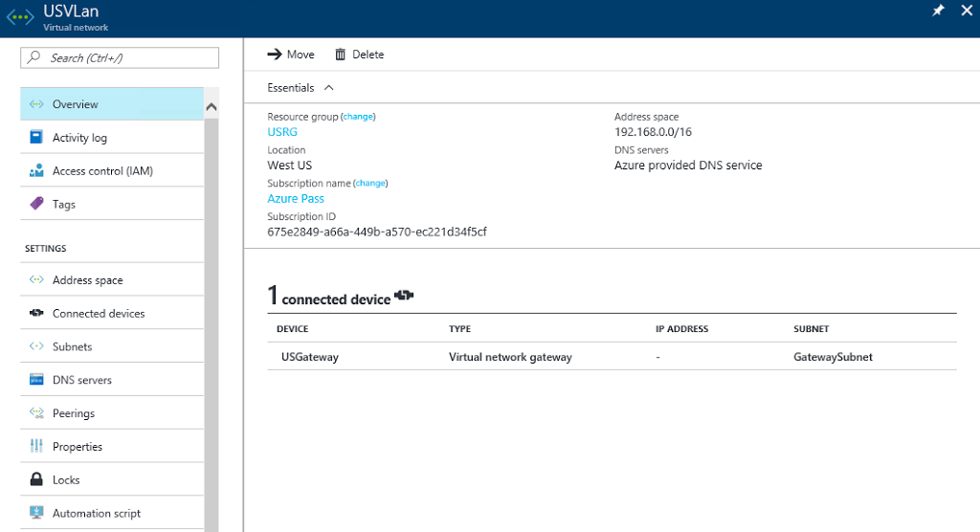Open the Subnets settings item

click(112, 346)
